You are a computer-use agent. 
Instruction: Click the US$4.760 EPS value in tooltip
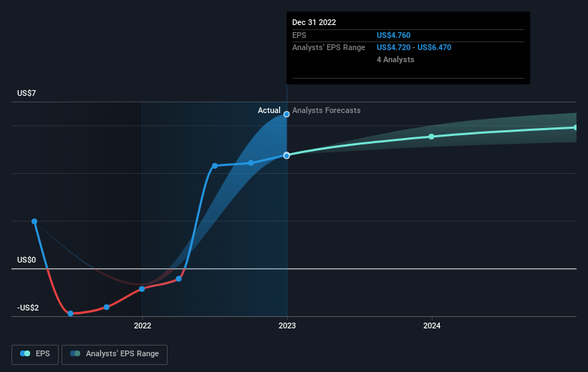(393, 35)
